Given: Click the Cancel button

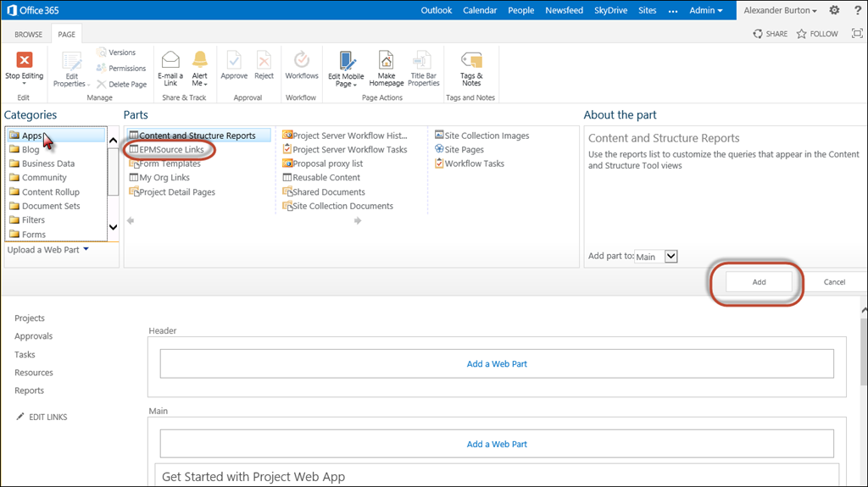Looking at the screenshot, I should [834, 282].
